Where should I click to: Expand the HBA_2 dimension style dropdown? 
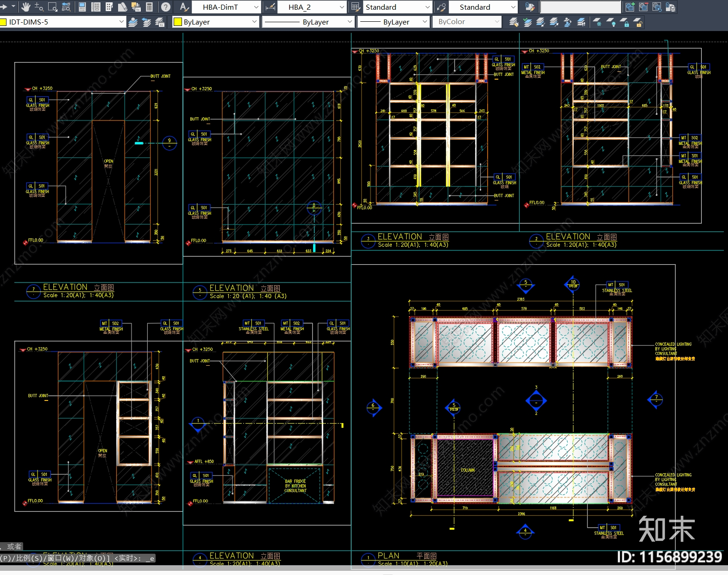coord(342,7)
